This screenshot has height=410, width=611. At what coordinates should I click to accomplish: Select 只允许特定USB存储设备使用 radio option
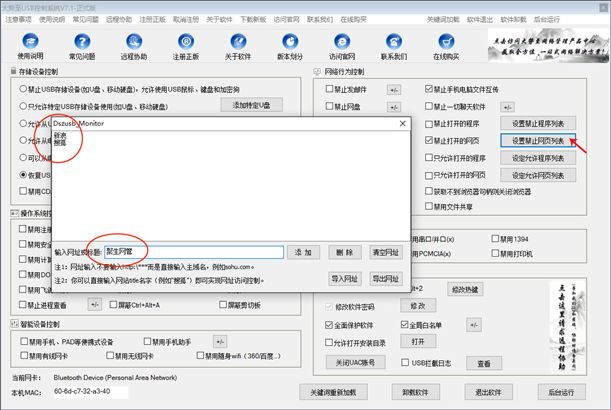(23, 106)
